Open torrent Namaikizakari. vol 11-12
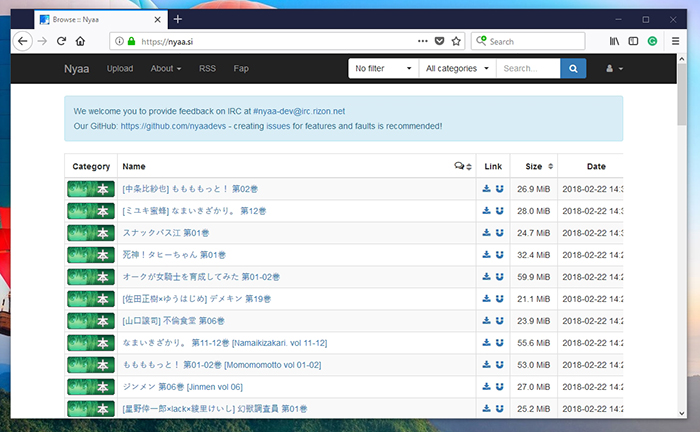This screenshot has width=700, height=432. point(225,343)
